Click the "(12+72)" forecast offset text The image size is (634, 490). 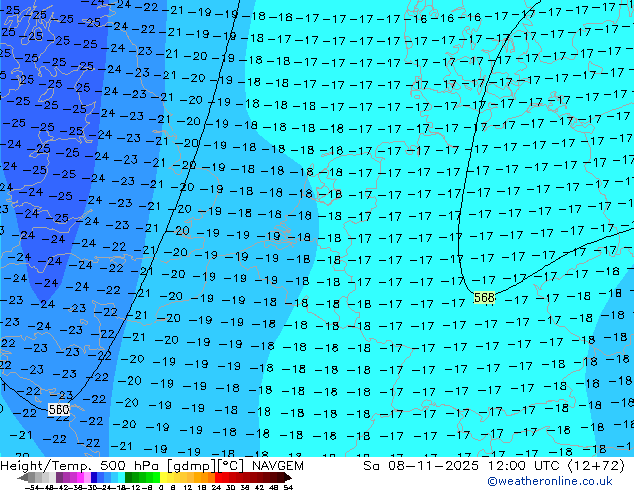click(597, 466)
